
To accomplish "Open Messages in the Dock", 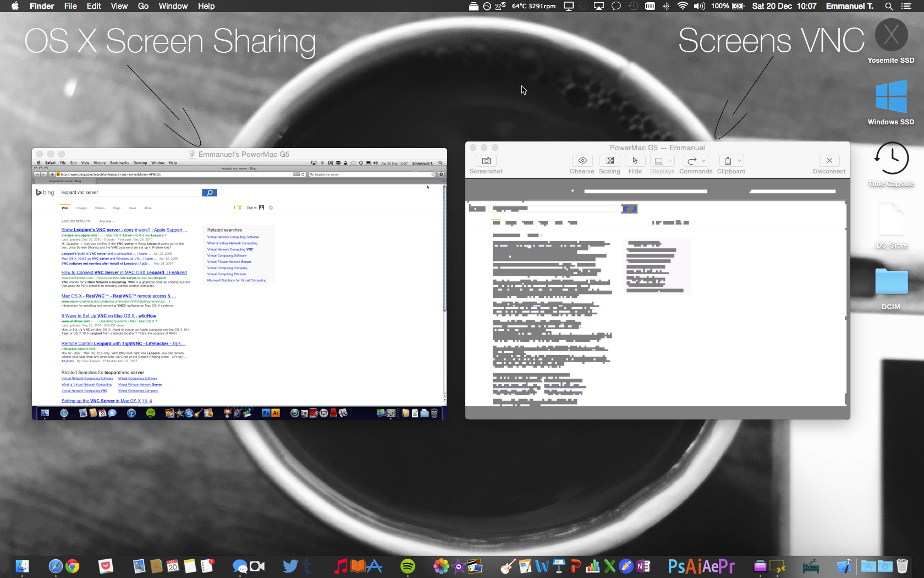I will pos(240,566).
